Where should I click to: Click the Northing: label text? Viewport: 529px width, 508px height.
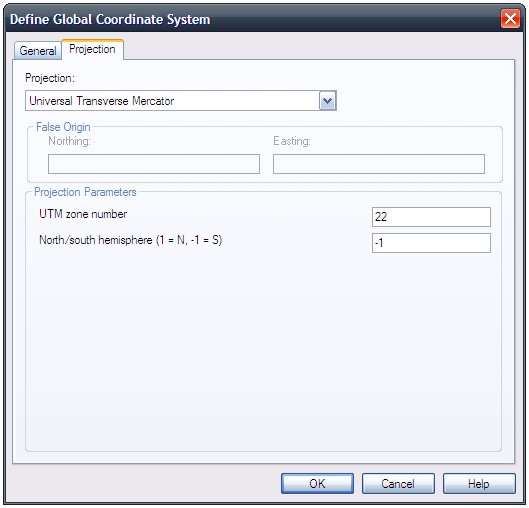pos(69,141)
